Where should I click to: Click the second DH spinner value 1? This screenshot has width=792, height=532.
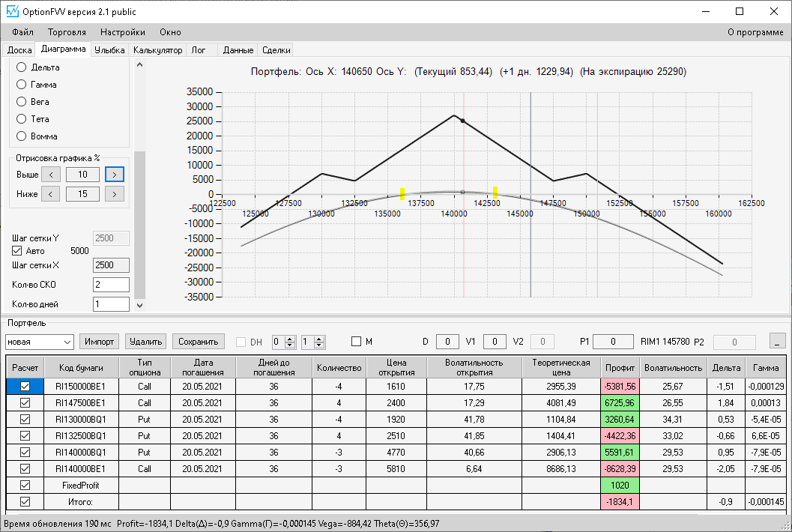tap(307, 342)
